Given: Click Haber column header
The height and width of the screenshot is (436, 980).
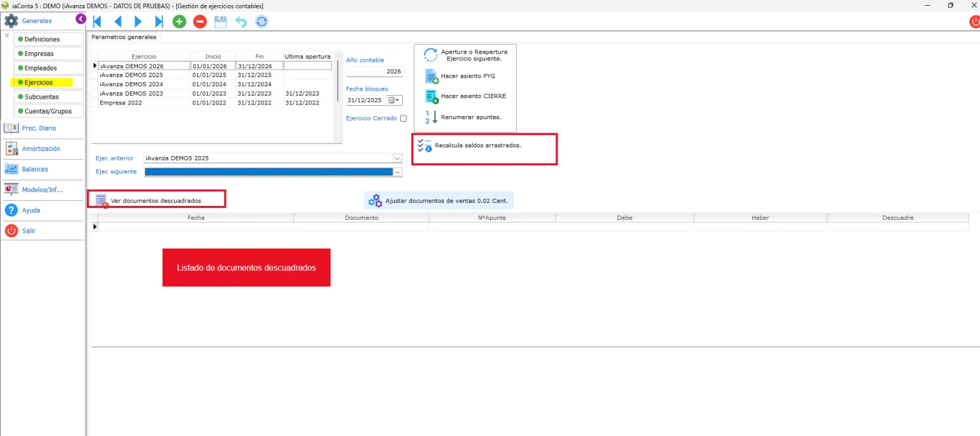Looking at the screenshot, I should coord(761,217).
